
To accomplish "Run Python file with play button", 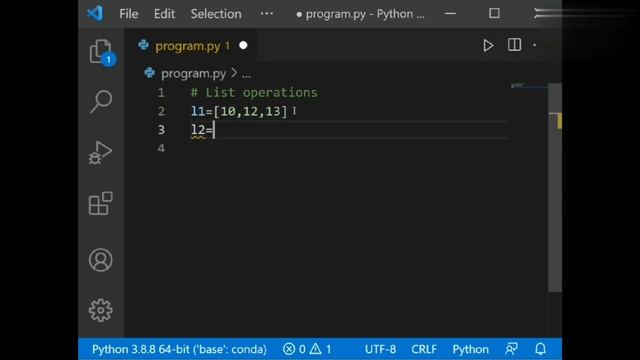I will pyautogui.click(x=488, y=45).
